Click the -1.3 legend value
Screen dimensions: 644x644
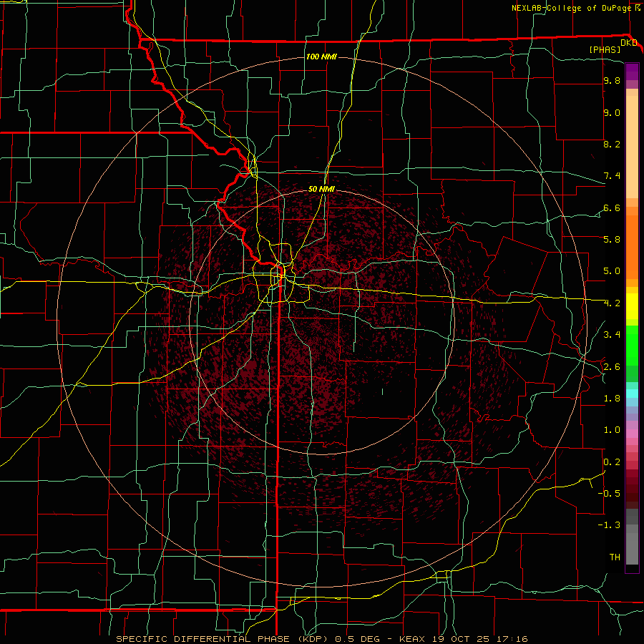tap(609, 525)
